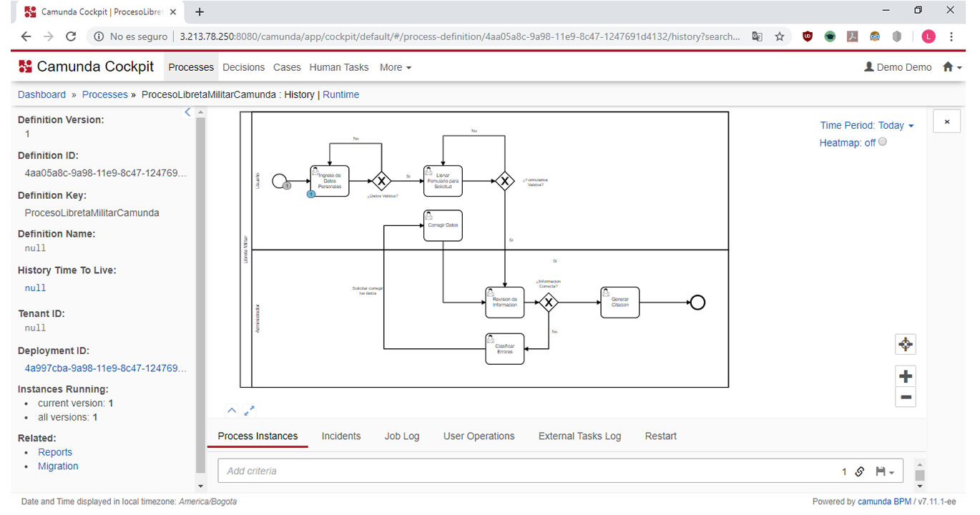Image resolution: width=980 pixels, height=515 pixels.
Task: Open the Restart tab
Action: (661, 436)
